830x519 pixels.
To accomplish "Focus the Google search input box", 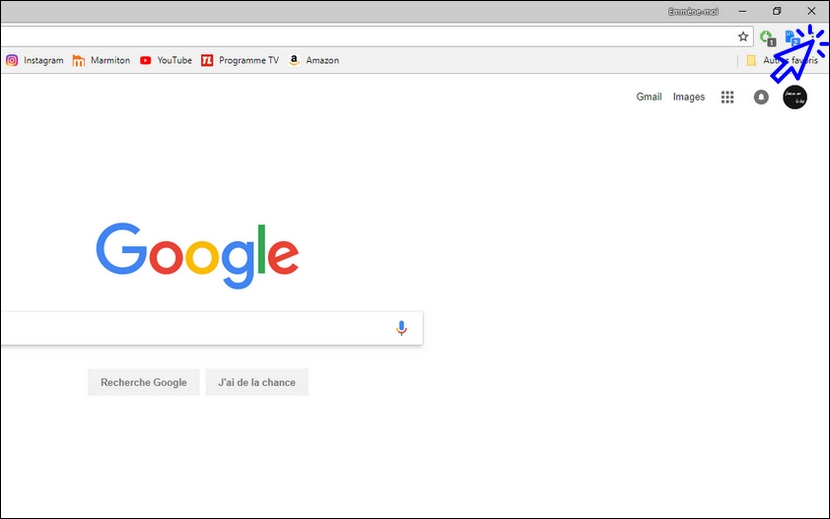I will (196, 328).
